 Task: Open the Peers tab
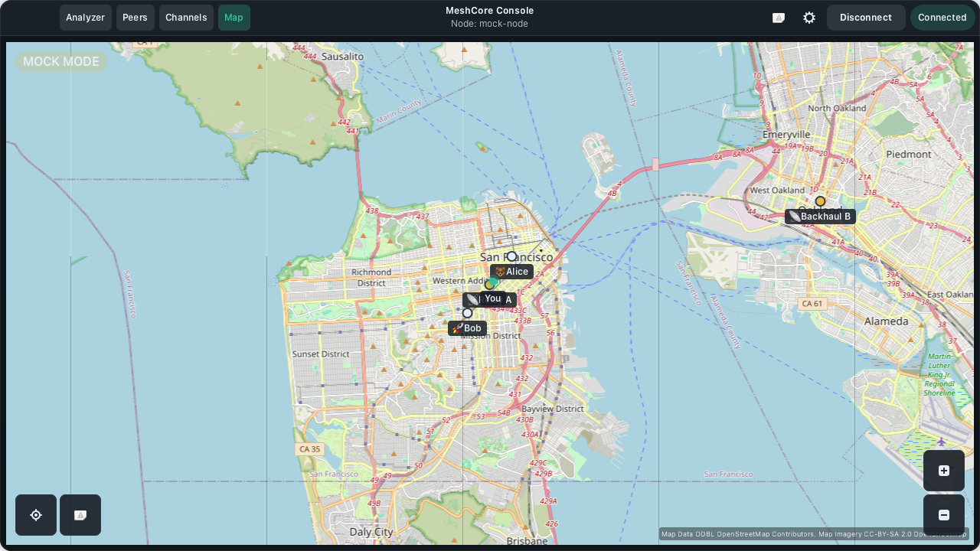point(136,18)
